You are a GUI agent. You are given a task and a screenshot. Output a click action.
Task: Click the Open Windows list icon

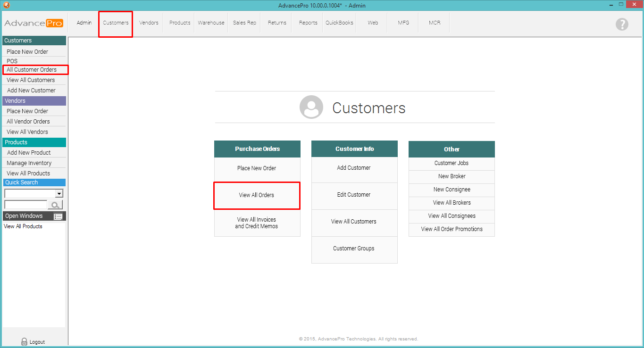(x=58, y=216)
